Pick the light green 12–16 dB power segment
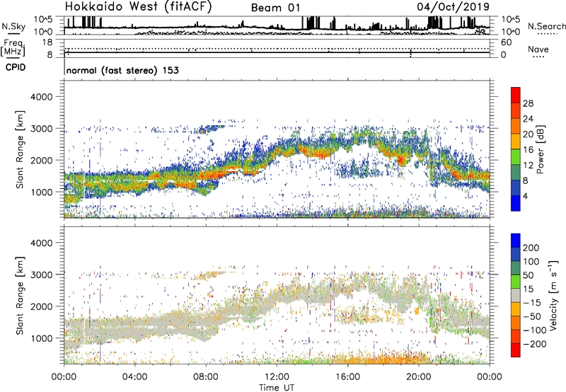 pyautogui.click(x=516, y=157)
